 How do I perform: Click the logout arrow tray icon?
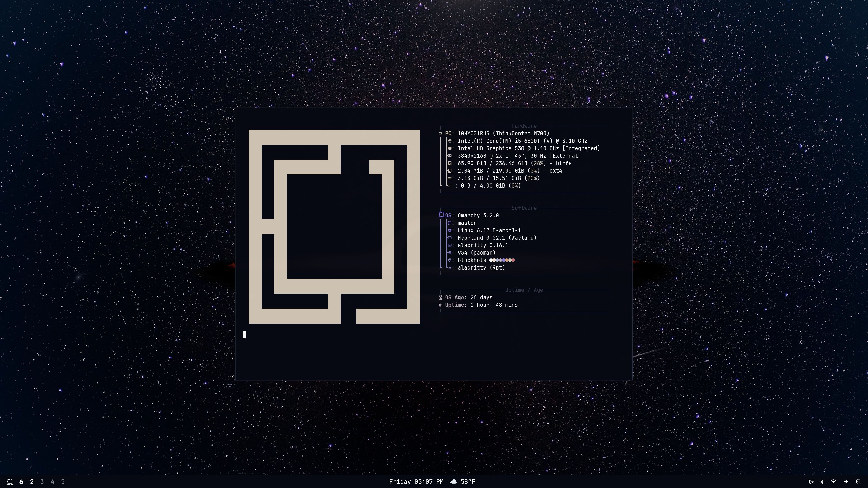[811, 482]
